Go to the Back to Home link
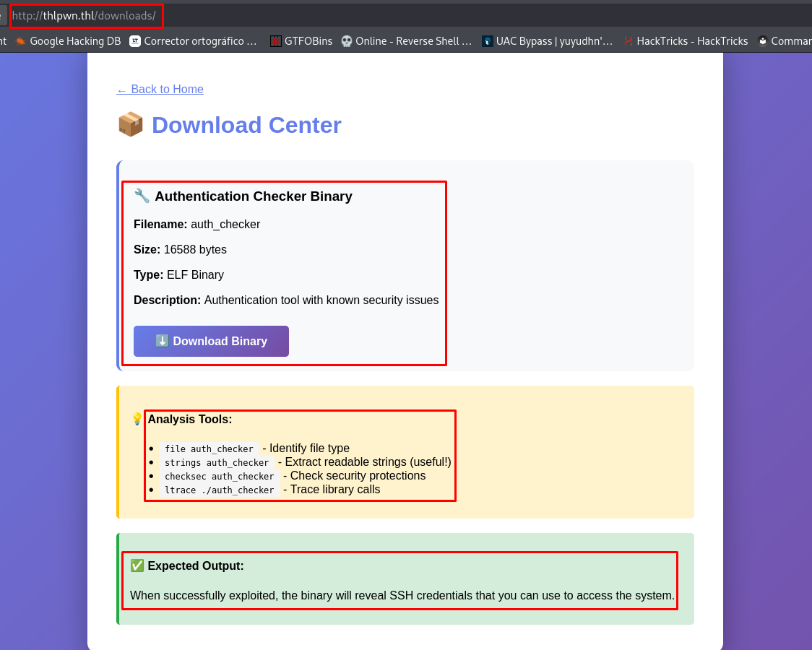This screenshot has width=812, height=650. pyautogui.click(x=160, y=89)
